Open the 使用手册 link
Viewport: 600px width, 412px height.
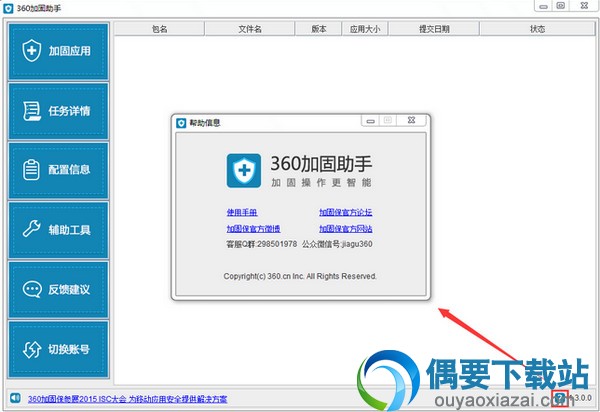click(242, 212)
